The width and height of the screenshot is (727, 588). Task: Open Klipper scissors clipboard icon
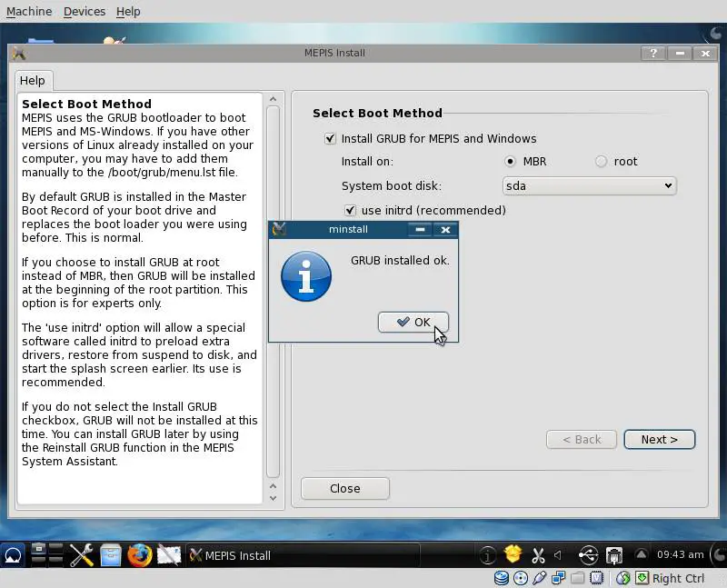point(538,555)
